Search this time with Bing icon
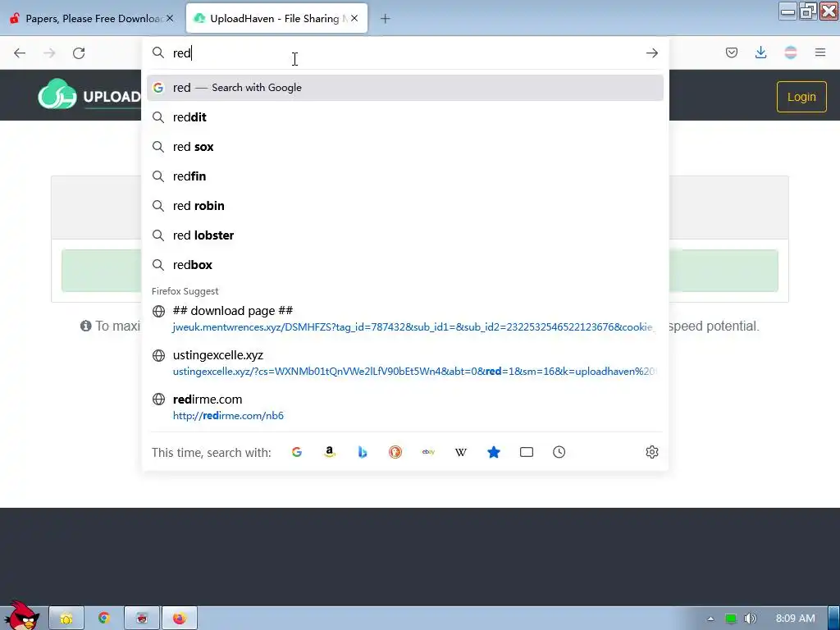Viewport: 840px width, 630px height. click(362, 452)
